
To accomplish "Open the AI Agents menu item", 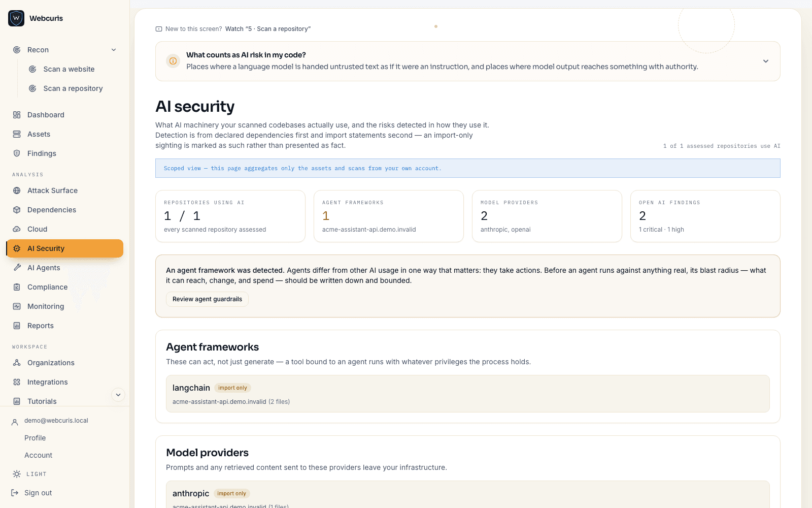I will 65,268.
